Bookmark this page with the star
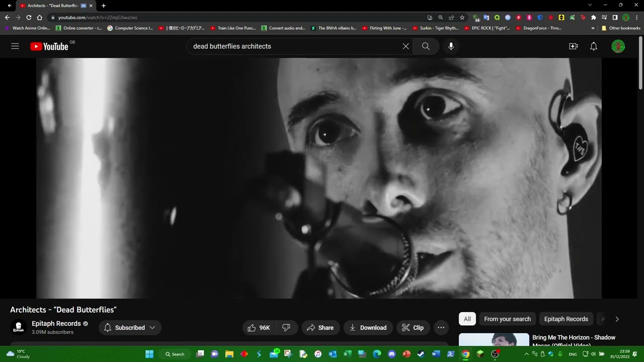Image resolution: width=644 pixels, height=362 pixels. 462,17
